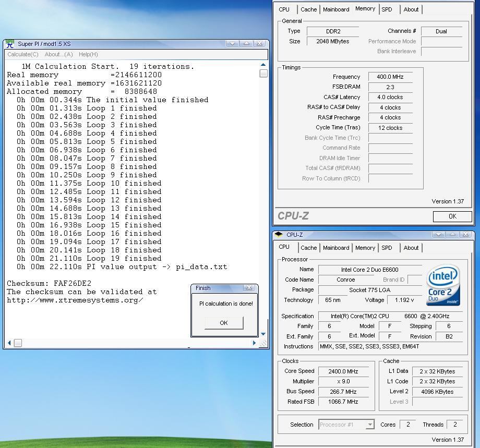The width and height of the screenshot is (480, 448).
Task: Open Help(H) menu in Super PI
Action: (x=88, y=54)
